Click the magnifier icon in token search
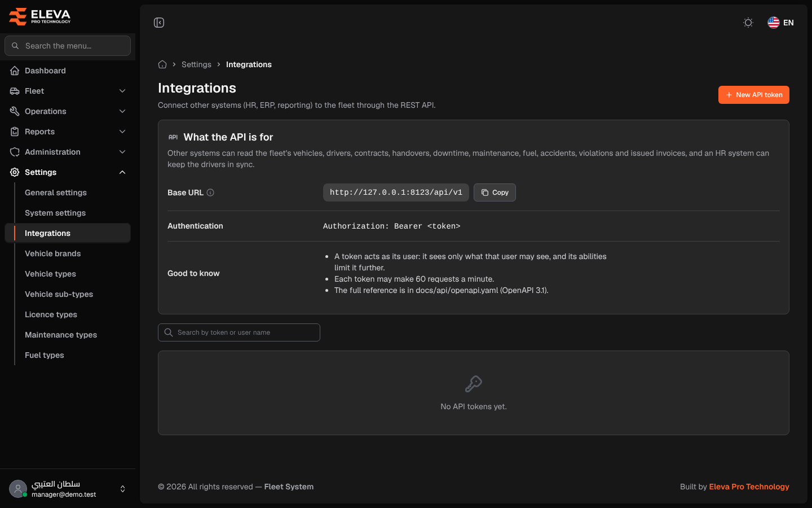This screenshot has height=508, width=812. [x=168, y=332]
